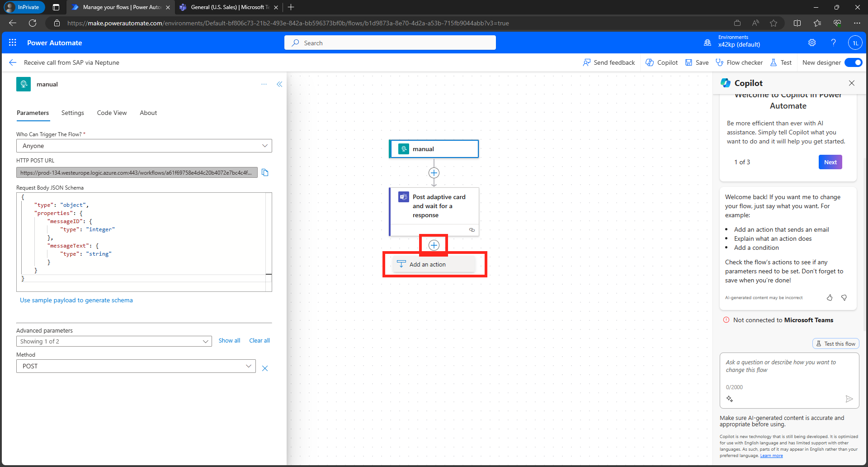Viewport: 868px width, 467px height.
Task: Open the Code View tab
Action: pos(112,113)
